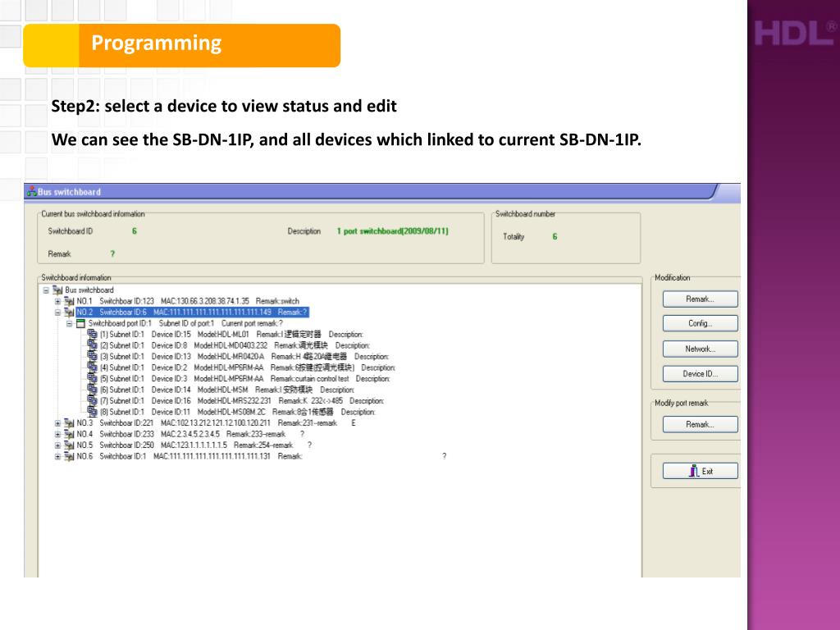This screenshot has height=630, width=840.
Task: Click the NO.6 switchboard icon
Action: point(69,456)
